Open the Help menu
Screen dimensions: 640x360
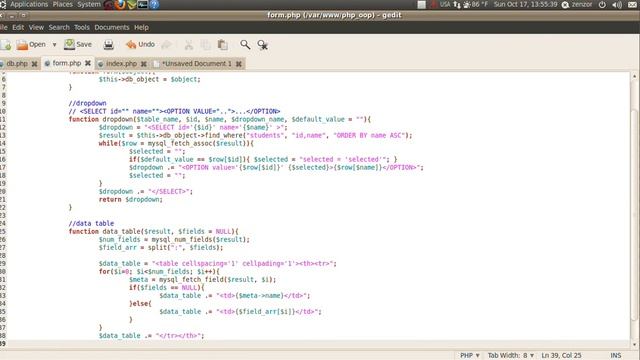coord(141,27)
